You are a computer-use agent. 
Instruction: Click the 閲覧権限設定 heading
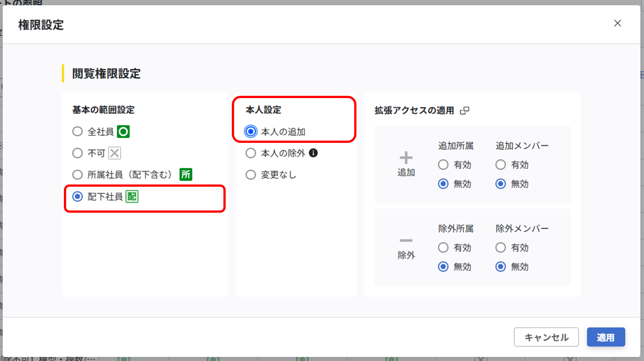tap(106, 74)
